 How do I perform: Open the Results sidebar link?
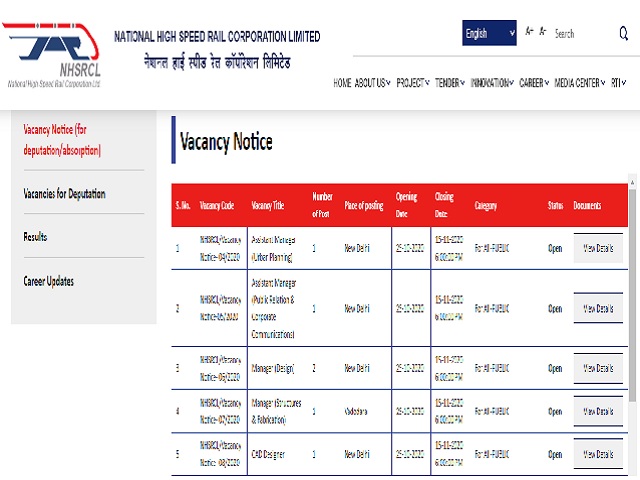(x=35, y=237)
